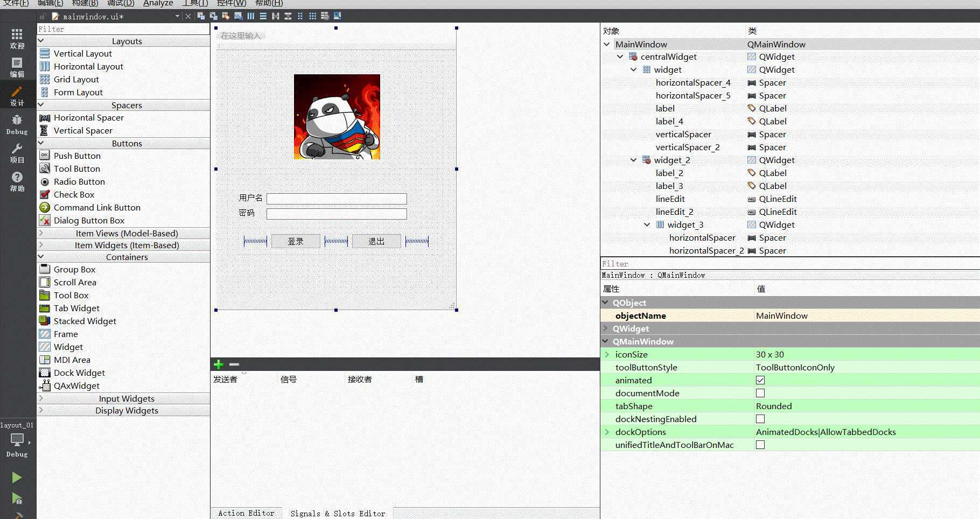Click the property editor Filter field
Image resolution: width=980 pixels, height=519 pixels.
coord(790,264)
